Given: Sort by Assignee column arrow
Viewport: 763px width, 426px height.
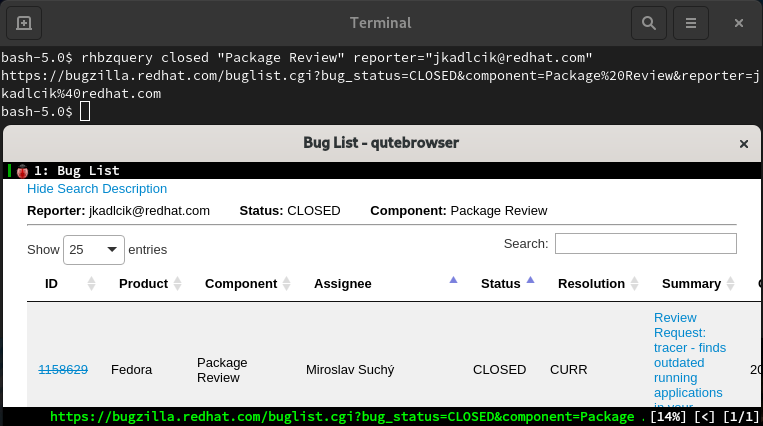Looking at the screenshot, I should 453,281.
